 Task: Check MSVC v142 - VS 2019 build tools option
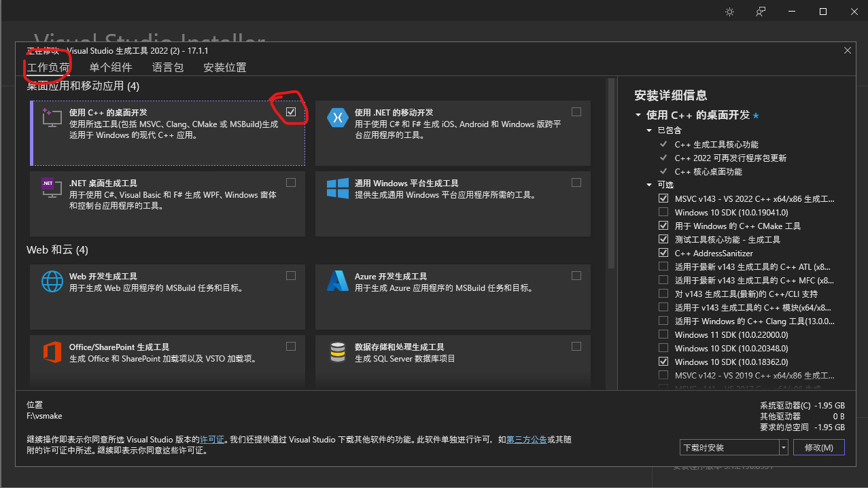coord(663,375)
